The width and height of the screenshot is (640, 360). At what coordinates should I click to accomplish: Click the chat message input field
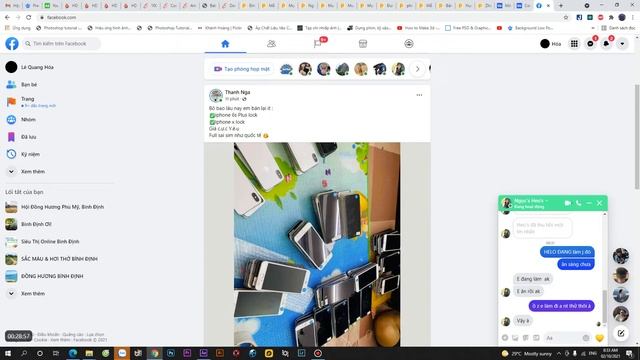coord(567,338)
